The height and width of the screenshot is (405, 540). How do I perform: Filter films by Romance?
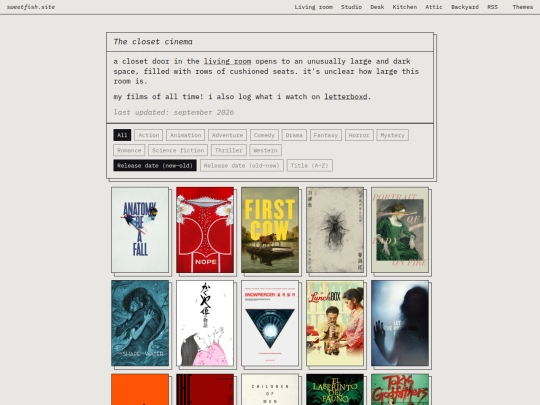pos(129,150)
